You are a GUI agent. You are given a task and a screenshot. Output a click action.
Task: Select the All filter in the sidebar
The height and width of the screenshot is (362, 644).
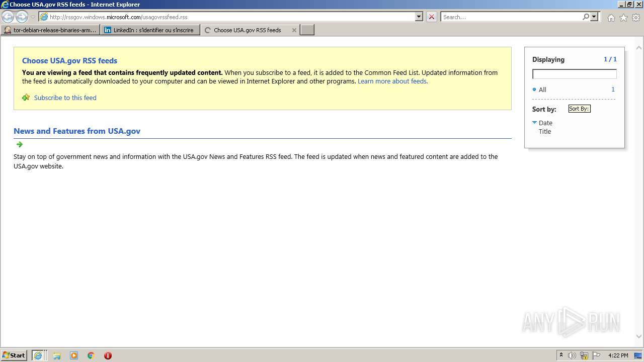542,89
